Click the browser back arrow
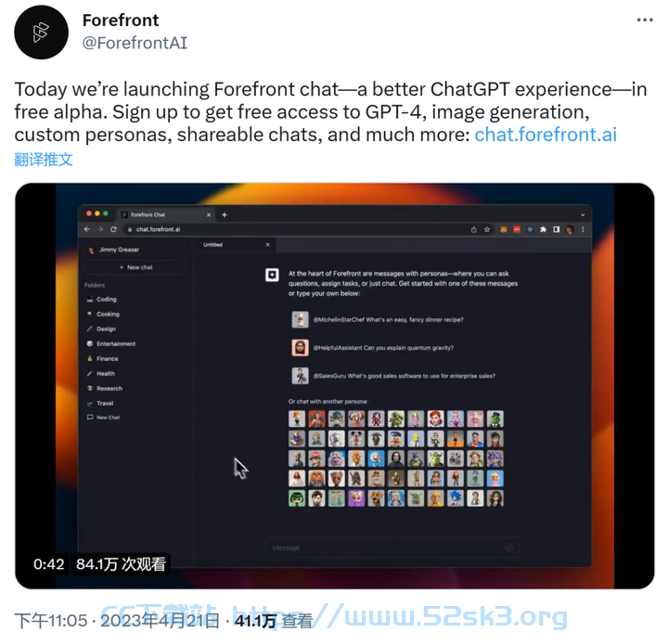 [x=87, y=229]
